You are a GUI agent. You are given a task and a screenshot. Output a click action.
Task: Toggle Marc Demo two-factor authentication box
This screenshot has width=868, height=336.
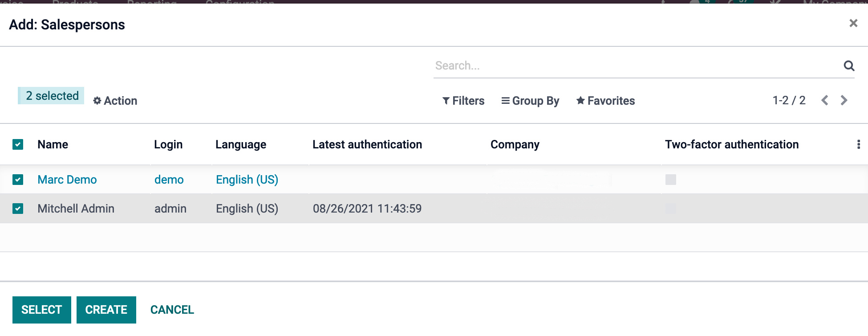click(x=670, y=180)
